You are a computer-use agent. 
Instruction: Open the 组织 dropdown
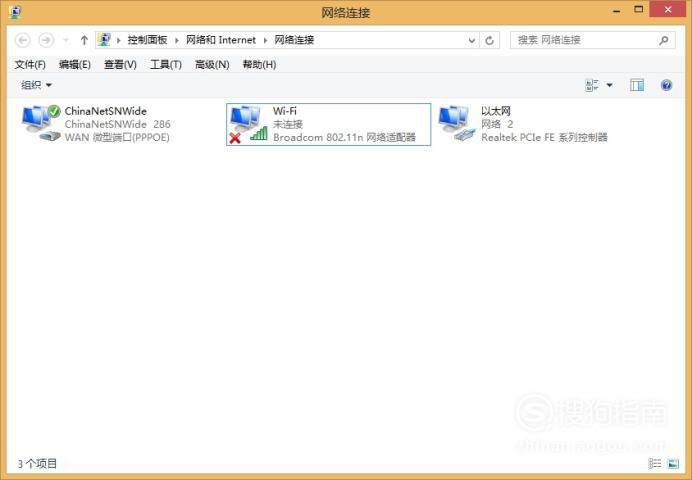36,85
